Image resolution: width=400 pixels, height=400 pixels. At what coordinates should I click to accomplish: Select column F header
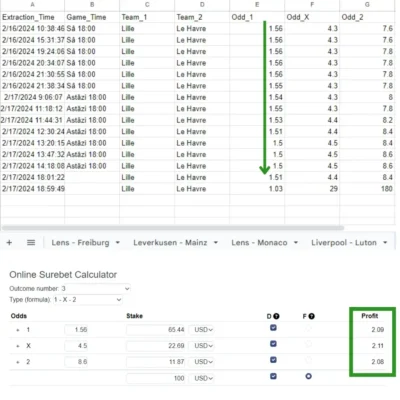point(312,5)
